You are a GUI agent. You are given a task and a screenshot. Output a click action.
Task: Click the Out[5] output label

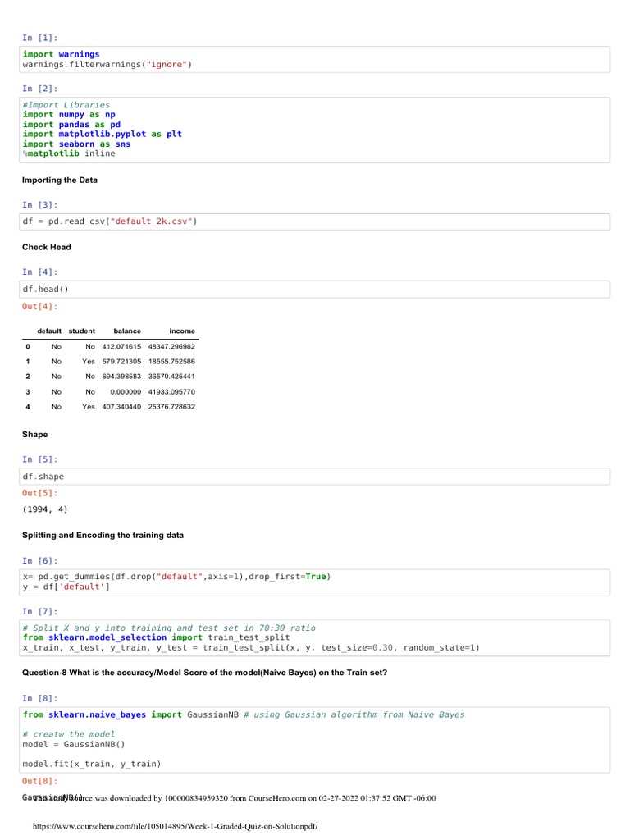tap(39, 493)
